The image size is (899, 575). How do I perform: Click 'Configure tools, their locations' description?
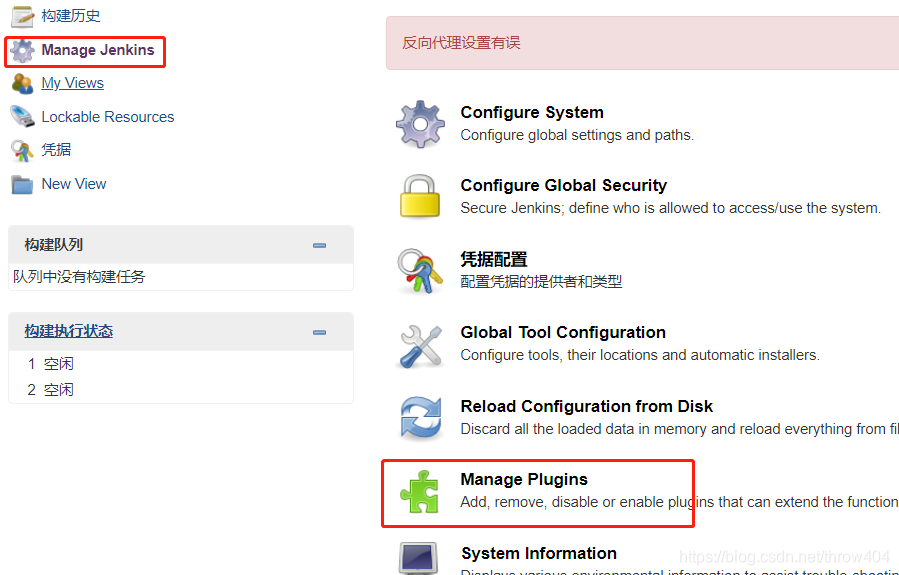tap(640, 355)
